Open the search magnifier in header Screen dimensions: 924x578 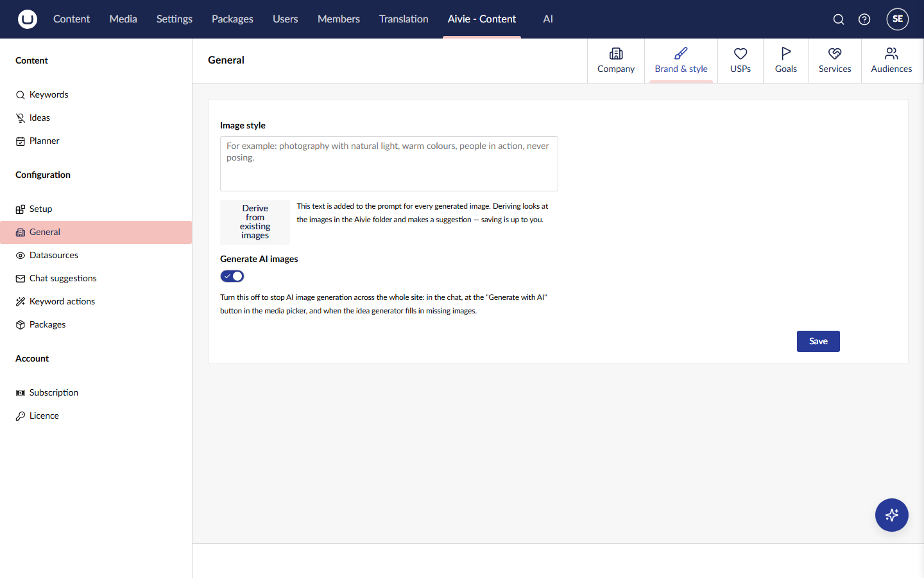tap(839, 19)
